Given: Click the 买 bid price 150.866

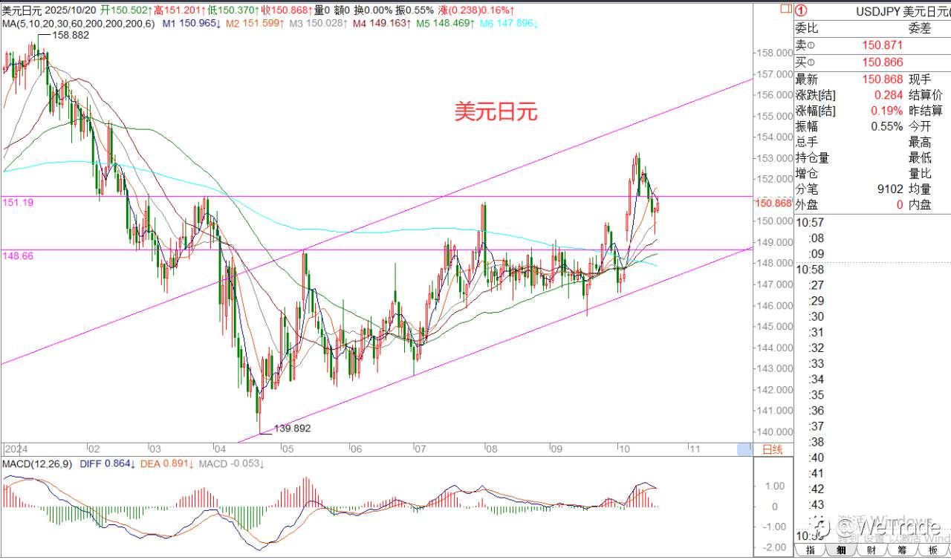Looking at the screenshot, I should (x=883, y=62).
